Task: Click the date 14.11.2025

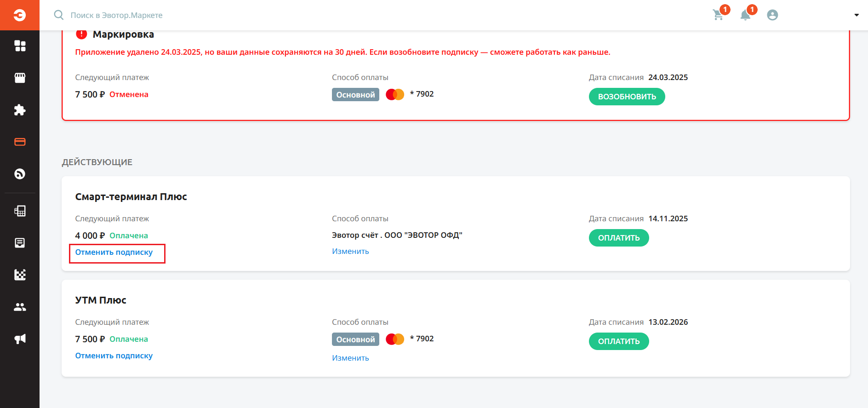Action: (x=668, y=218)
